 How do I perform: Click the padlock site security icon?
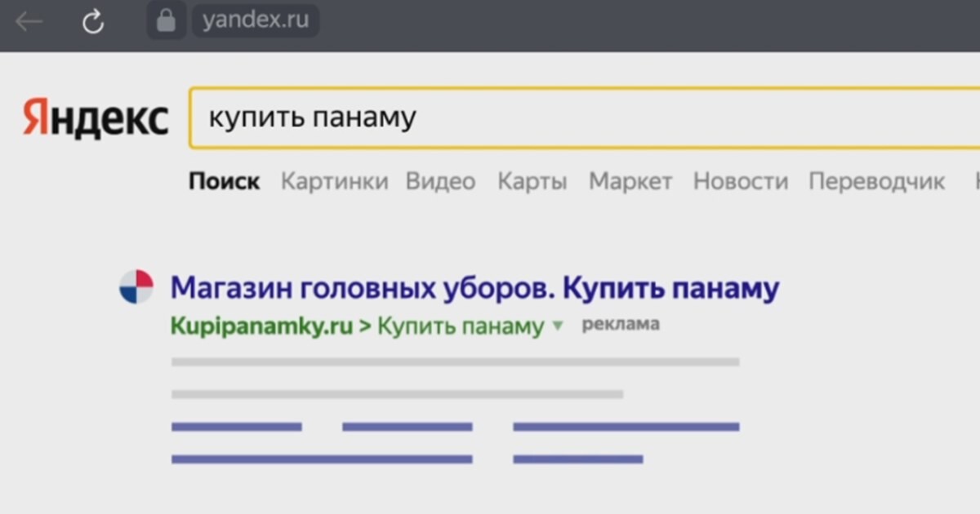click(x=166, y=22)
